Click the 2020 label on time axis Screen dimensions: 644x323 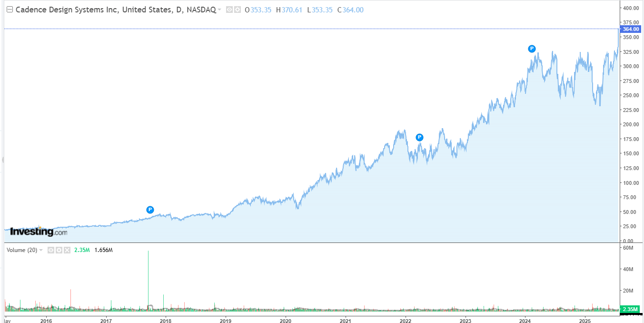pos(286,319)
